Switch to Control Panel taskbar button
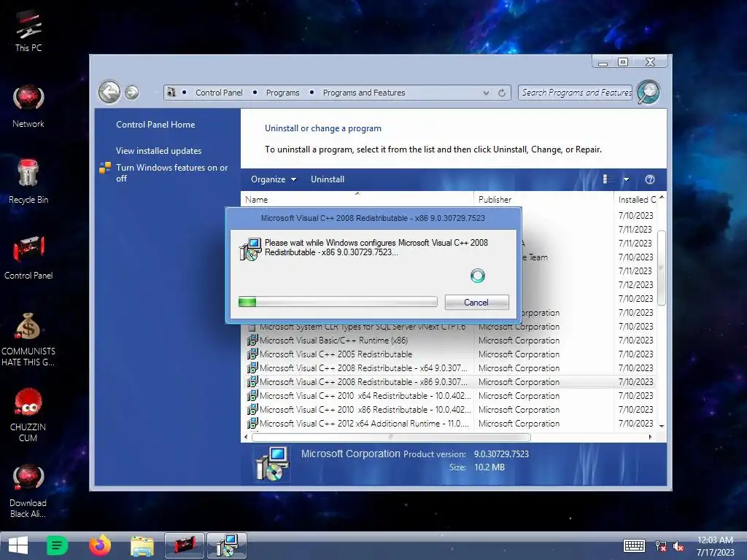 click(185, 545)
